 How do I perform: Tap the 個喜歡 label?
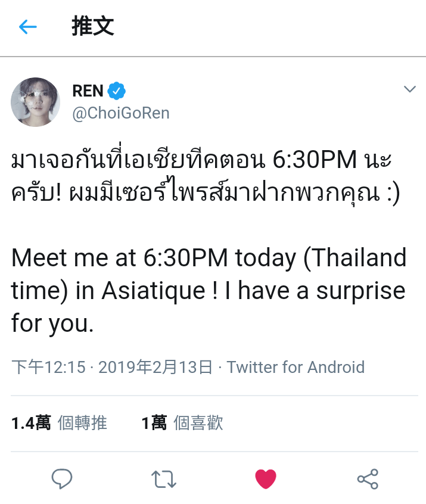[x=198, y=422]
